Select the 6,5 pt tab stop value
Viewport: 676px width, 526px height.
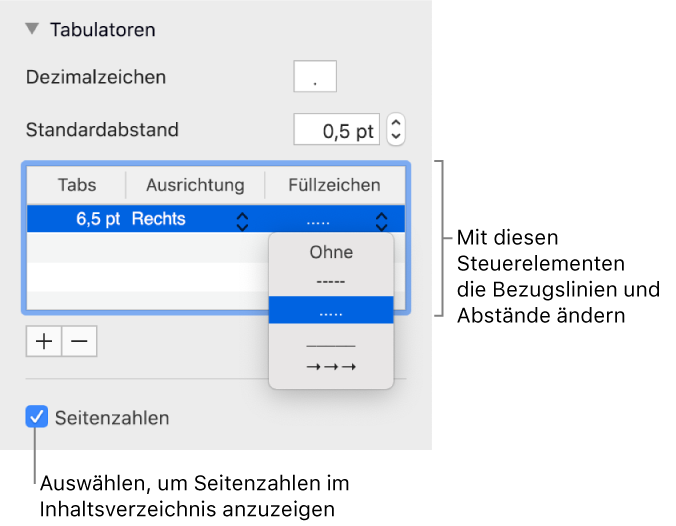96,220
